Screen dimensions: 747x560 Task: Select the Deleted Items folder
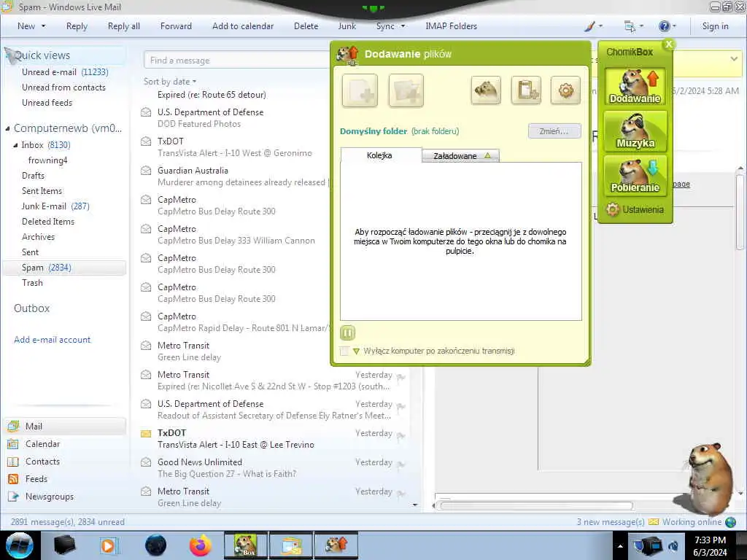click(x=48, y=222)
